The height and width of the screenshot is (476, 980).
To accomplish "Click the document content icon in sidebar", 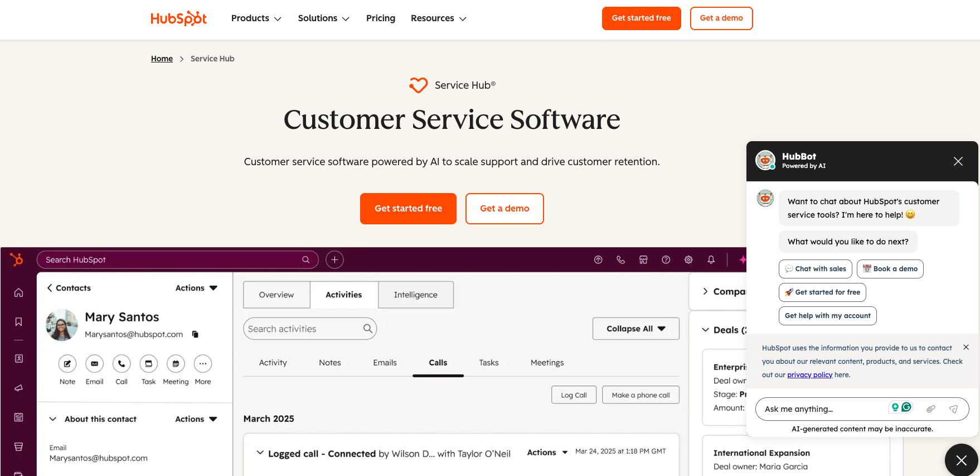I will pos(18,417).
